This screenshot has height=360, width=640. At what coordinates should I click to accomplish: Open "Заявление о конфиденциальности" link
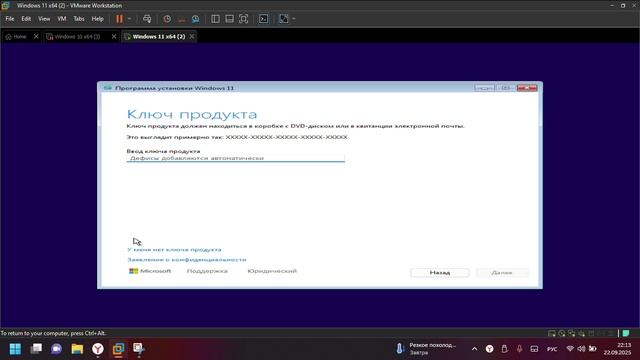point(187,260)
